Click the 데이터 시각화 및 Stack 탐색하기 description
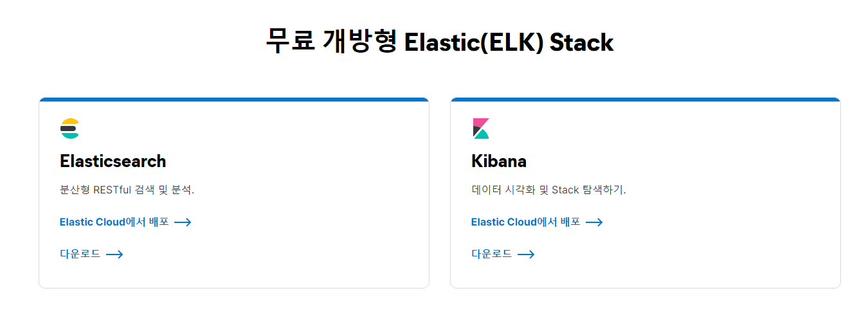This screenshot has width=868, height=320. point(548,190)
